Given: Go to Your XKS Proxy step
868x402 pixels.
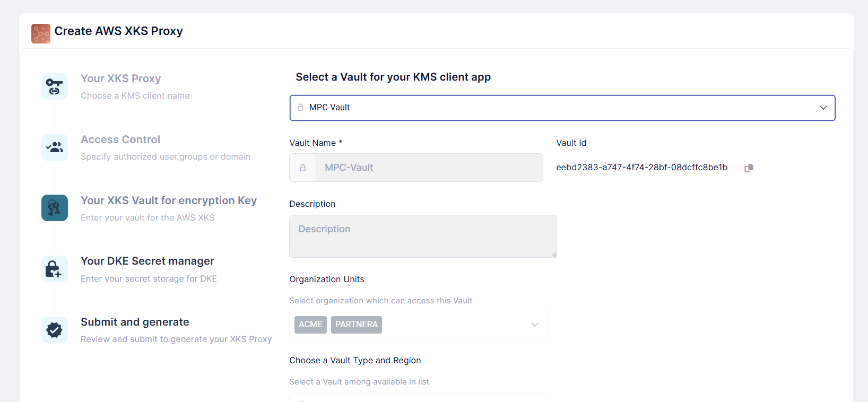Looking at the screenshot, I should pyautogui.click(x=120, y=78).
